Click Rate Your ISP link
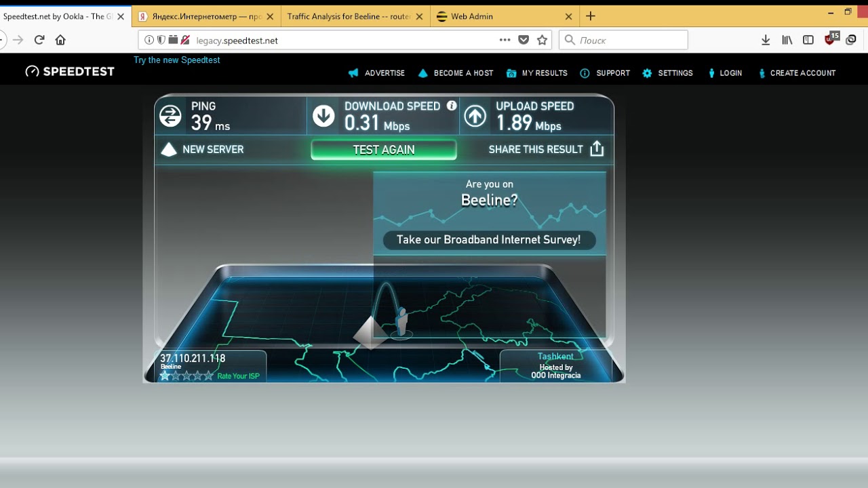 coord(238,376)
